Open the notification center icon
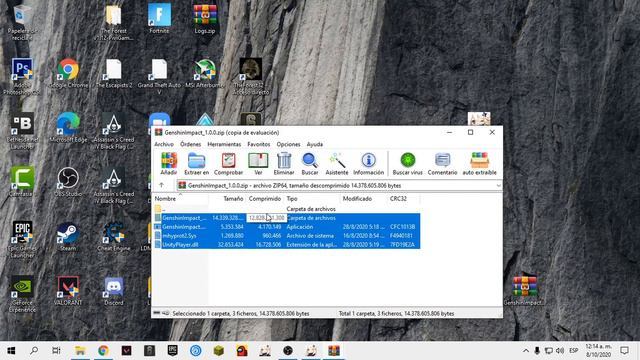This screenshot has height=360, width=640. [x=624, y=350]
